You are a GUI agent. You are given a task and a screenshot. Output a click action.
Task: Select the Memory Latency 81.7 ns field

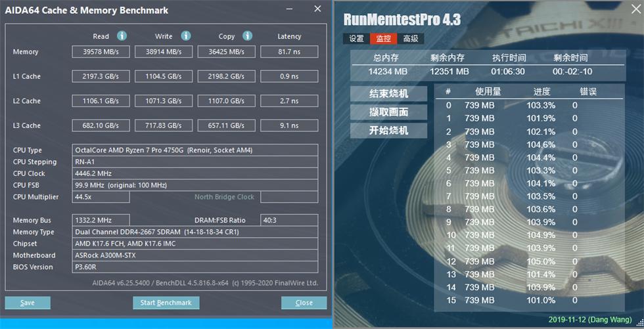289,52
